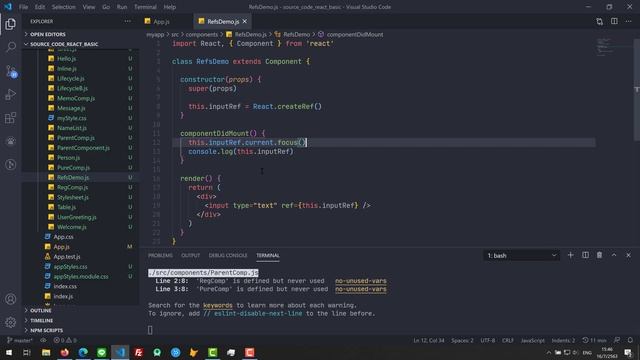Click 'componentDidMount' in the breadcrumb
Image resolution: width=640 pixels, height=360 pixels.
pyautogui.click(x=355, y=34)
